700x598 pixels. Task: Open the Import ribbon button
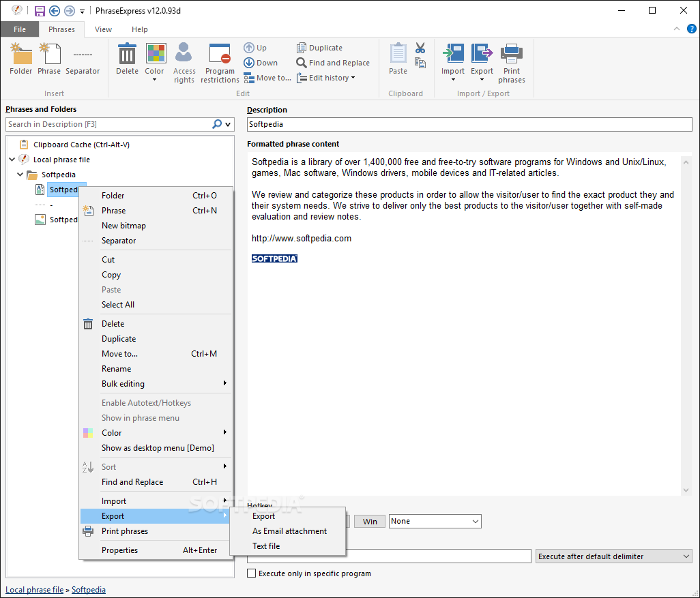[x=453, y=63]
